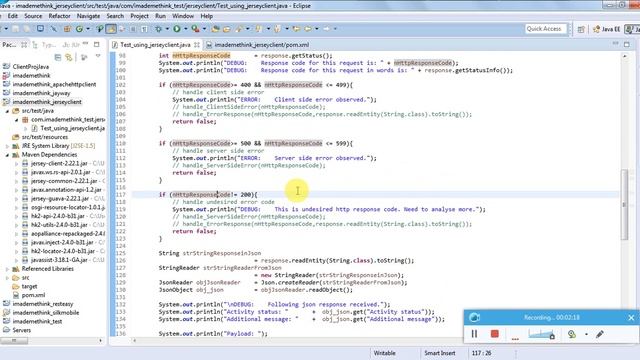The image size is (640, 360).
Task: Click the green New Java Class icon
Action: (x=79, y=29)
